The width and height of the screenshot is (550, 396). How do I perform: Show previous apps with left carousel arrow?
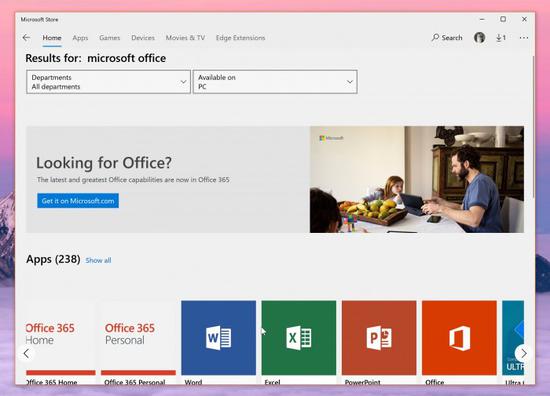pos(26,353)
